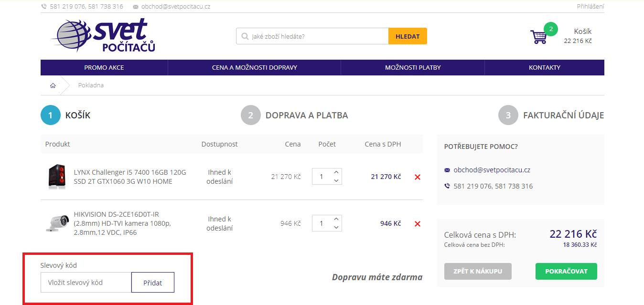Open Cena a možnosti dopravy page
Screen dimensions: 644x305
tap(254, 68)
